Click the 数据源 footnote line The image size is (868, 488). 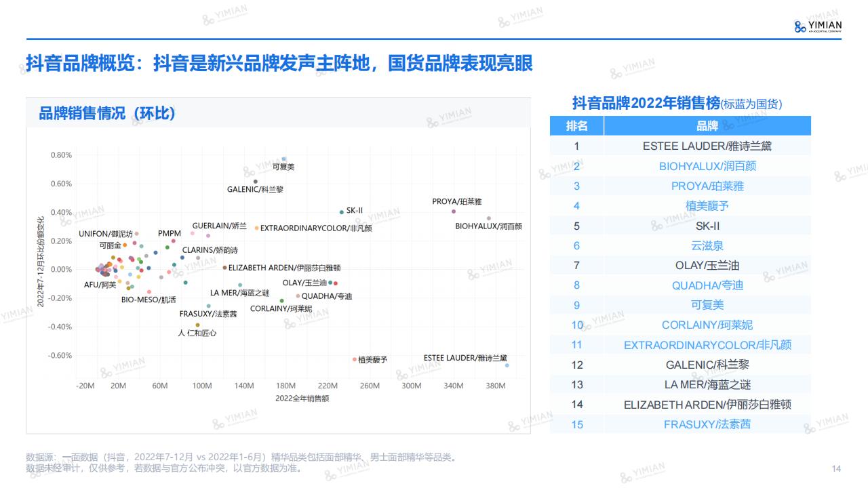[241, 457]
